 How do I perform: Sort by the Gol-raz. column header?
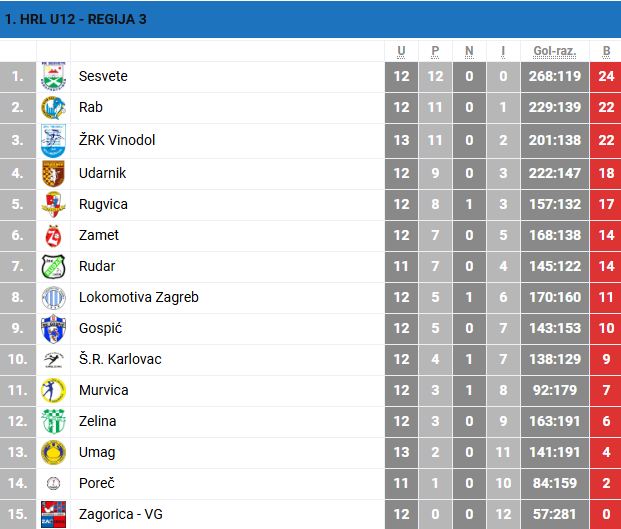click(557, 51)
